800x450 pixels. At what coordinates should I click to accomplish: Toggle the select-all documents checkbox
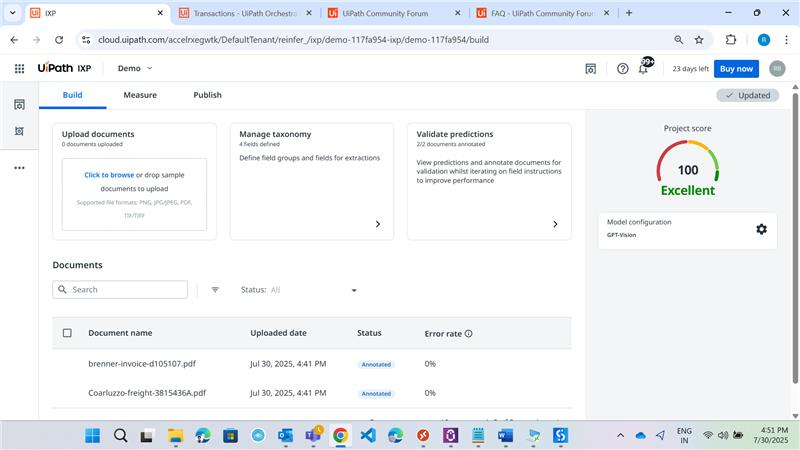(x=67, y=333)
